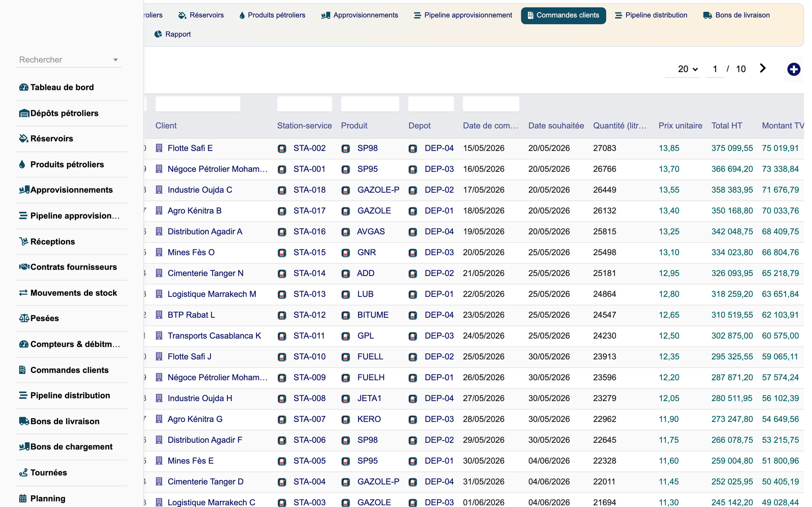Select the total HT value 302 875,00
Viewport: 812px width, 507px height.
tap(732, 336)
